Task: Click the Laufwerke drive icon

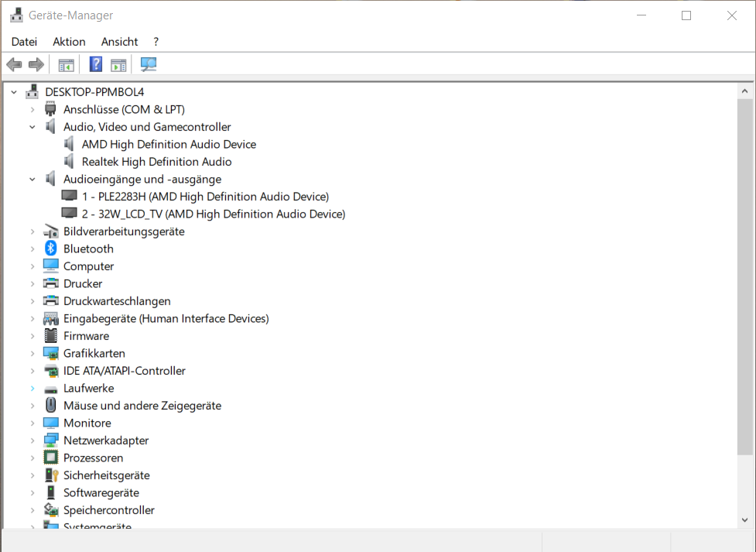Action: click(50, 389)
